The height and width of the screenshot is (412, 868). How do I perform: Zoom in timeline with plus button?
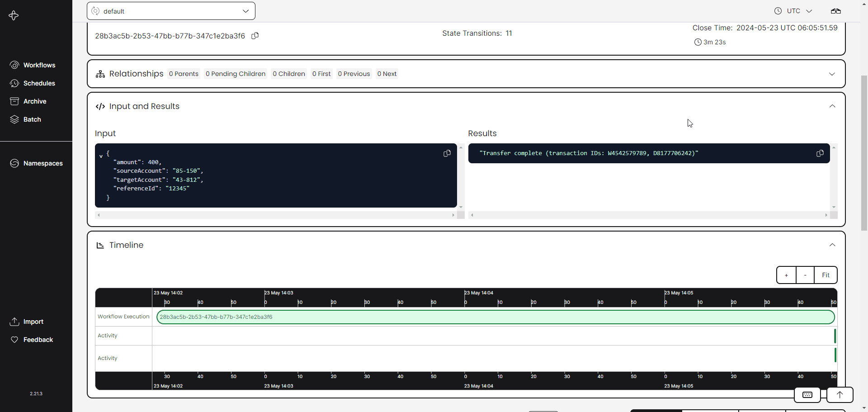786,275
